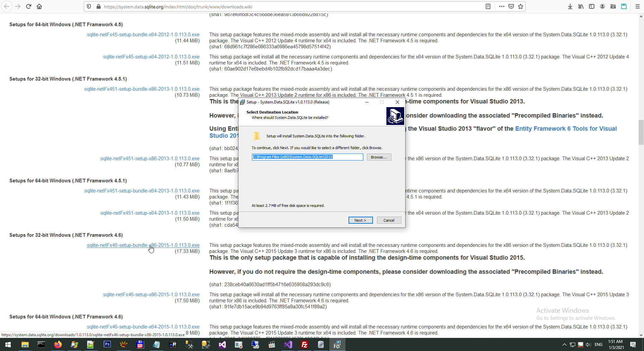Open the page actions three-dot menu
Image resolution: width=644 pixels, height=351 pixels.
[501, 6]
